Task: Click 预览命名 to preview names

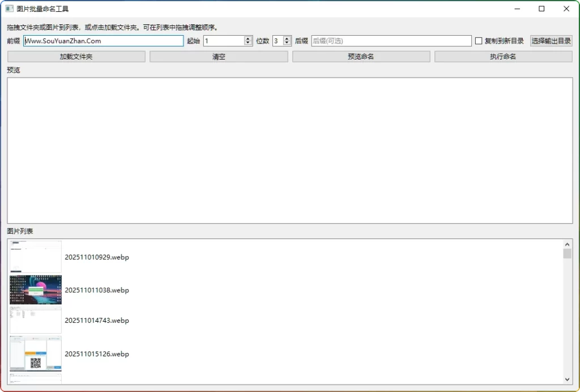Action: tap(361, 57)
